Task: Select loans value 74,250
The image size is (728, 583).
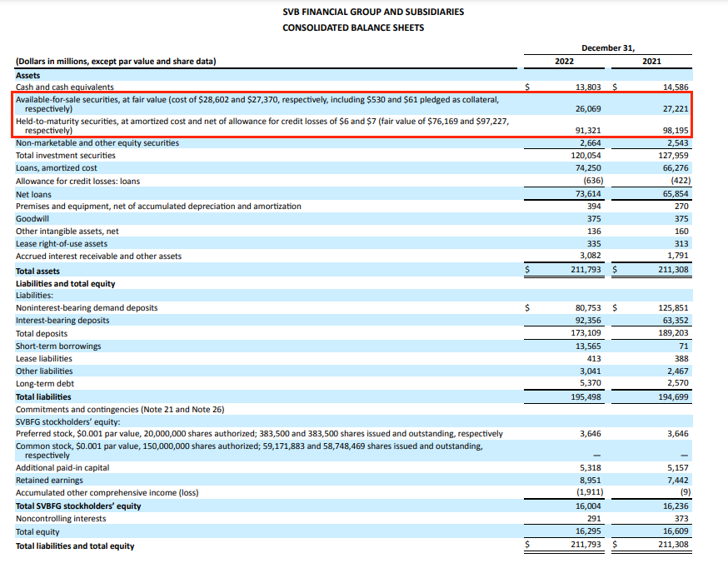Action: 588,168
